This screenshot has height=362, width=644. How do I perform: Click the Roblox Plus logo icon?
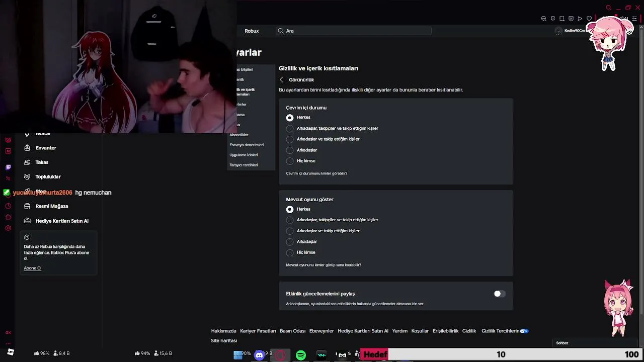click(27, 237)
